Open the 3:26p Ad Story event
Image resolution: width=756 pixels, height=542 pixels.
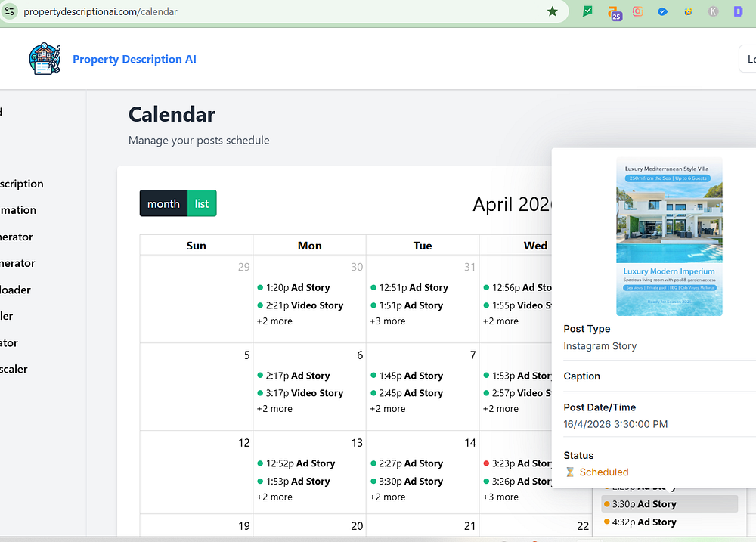(517, 482)
